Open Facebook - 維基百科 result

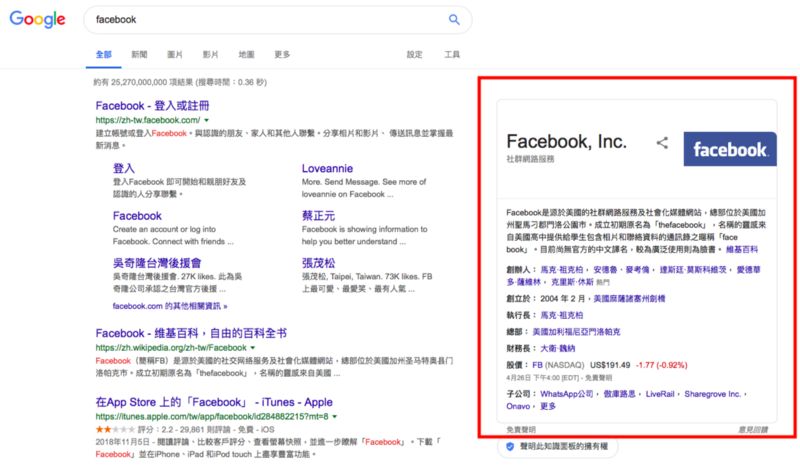pos(191,333)
